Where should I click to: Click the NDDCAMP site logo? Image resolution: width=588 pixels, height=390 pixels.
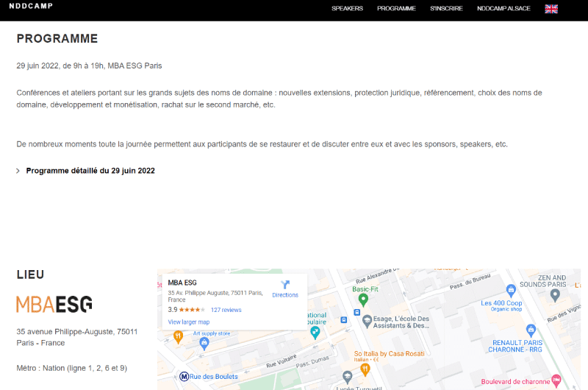[x=31, y=6]
